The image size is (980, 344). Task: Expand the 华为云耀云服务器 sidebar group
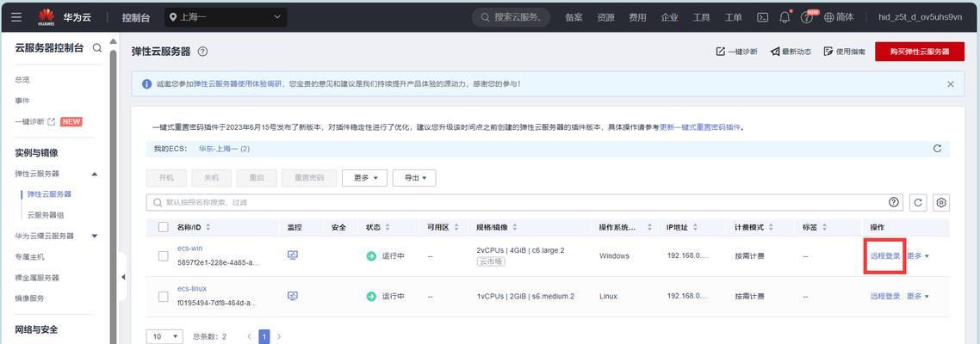pyautogui.click(x=95, y=236)
